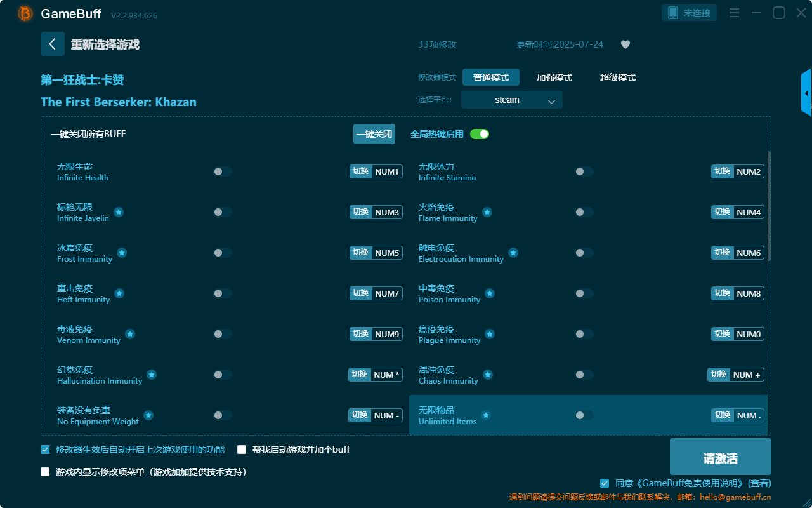Viewport: 812px width, 508px height.
Task: Switch to 加强模式 enhanced mode tab
Action: 554,77
